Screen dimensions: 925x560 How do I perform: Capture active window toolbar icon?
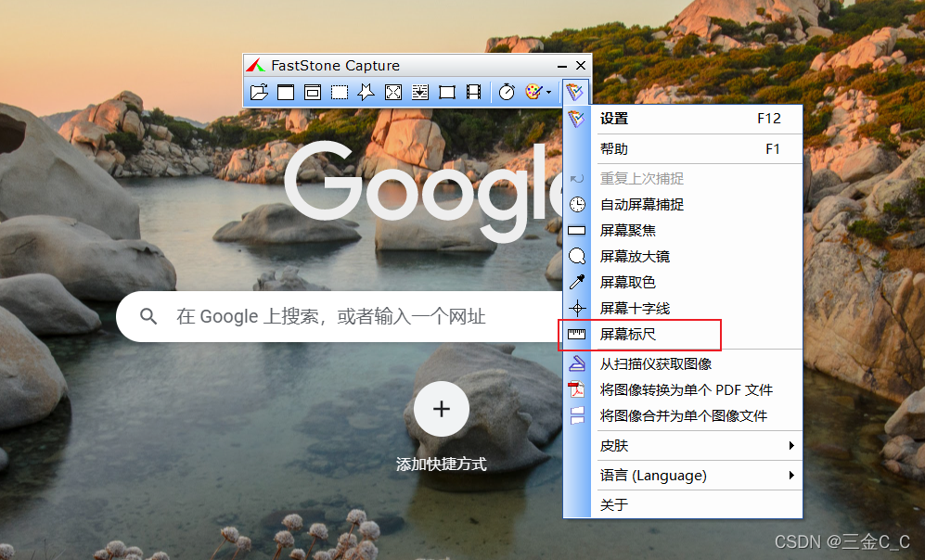[286, 92]
